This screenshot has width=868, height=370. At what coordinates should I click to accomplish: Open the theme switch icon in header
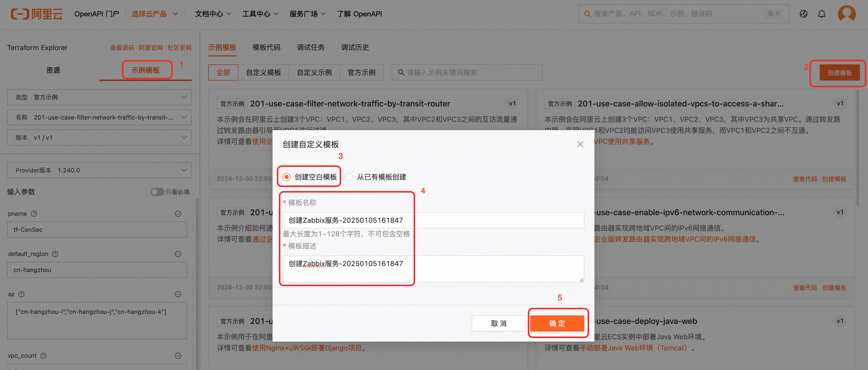click(x=803, y=14)
